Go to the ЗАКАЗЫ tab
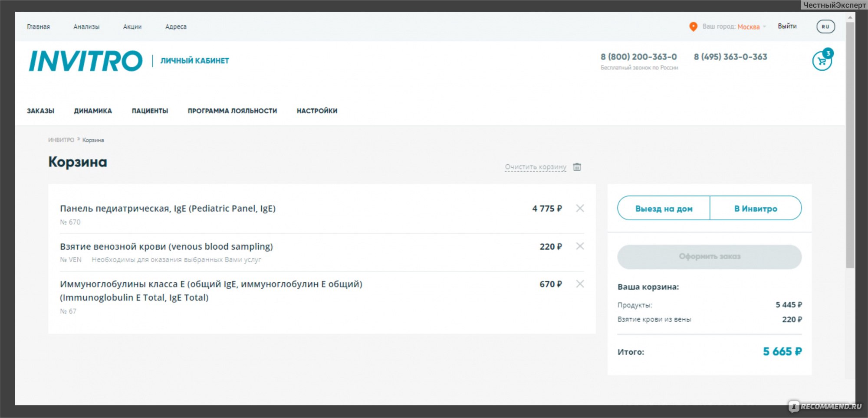Screen dimensions: 868x418 coord(40,111)
